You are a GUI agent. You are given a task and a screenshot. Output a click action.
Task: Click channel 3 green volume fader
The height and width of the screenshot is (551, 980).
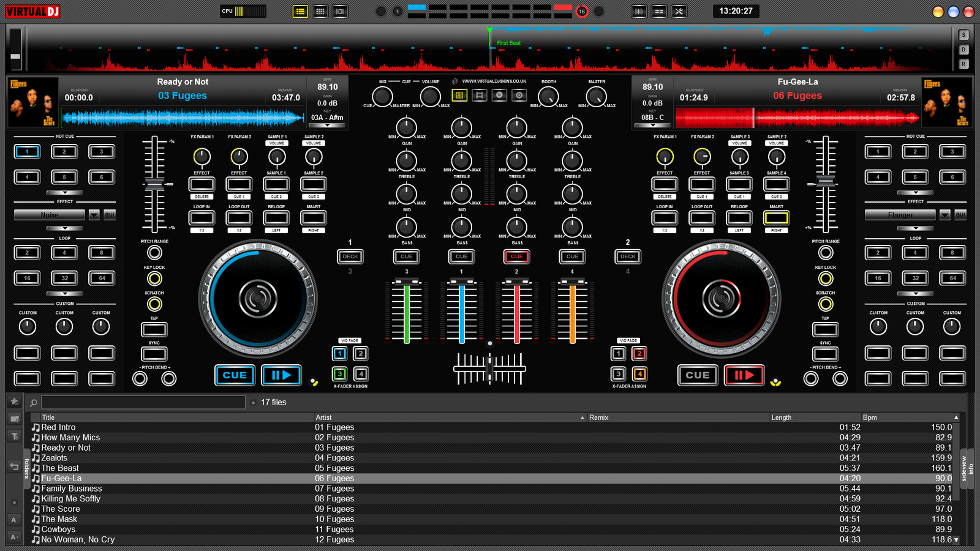(407, 312)
